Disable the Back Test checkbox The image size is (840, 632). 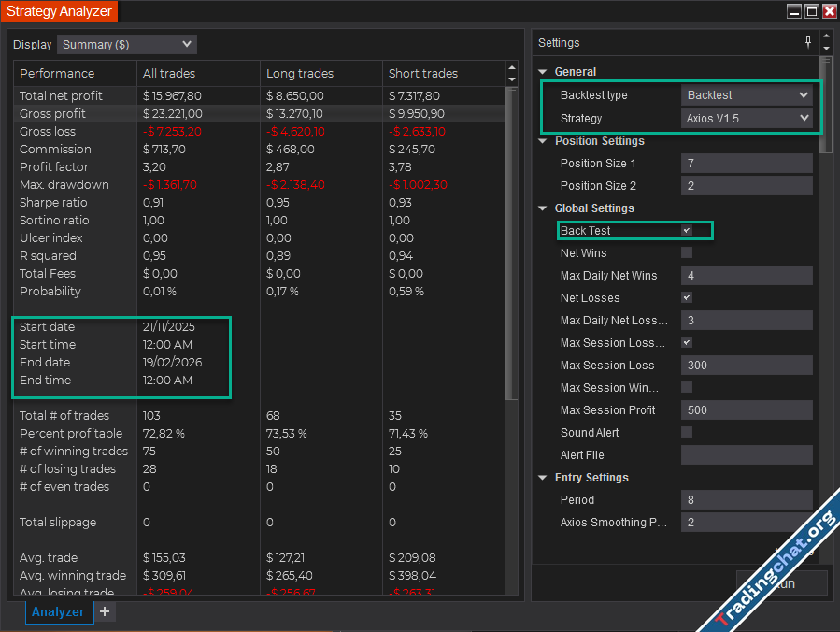pos(687,230)
